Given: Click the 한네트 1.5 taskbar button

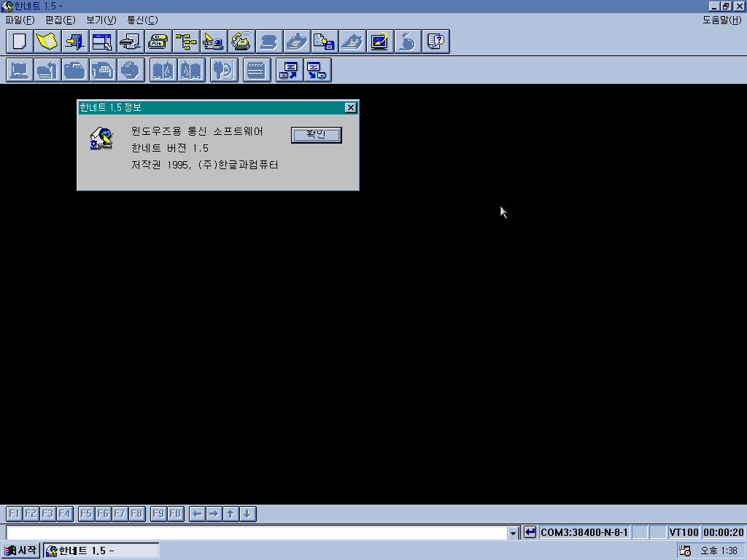Looking at the screenshot, I should pos(101,551).
